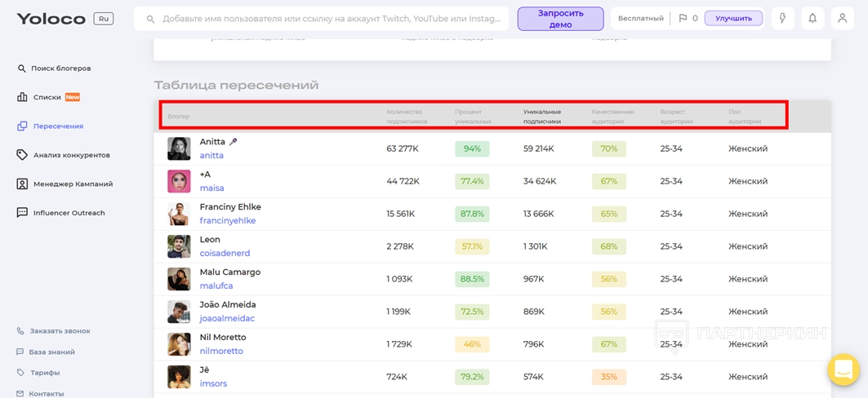Screen dimensions: 868x398
Task: Click Franciny Ehlke's avatar thumbnail
Action: pyautogui.click(x=179, y=214)
